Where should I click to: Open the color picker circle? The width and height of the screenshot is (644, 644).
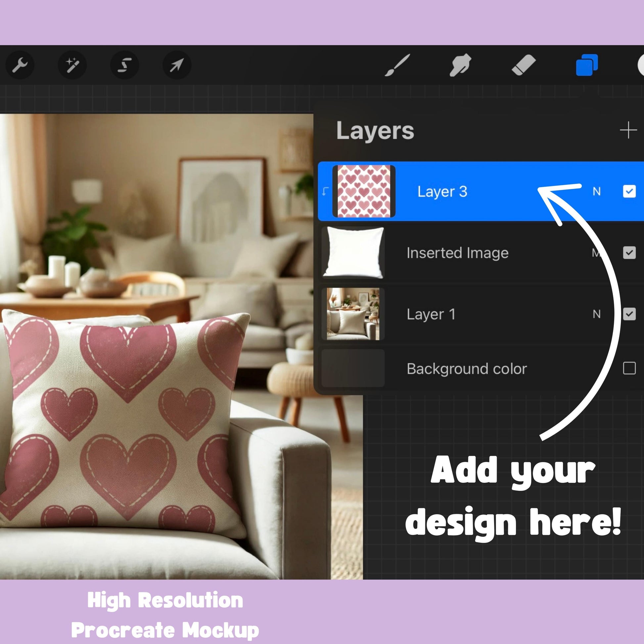click(x=641, y=65)
